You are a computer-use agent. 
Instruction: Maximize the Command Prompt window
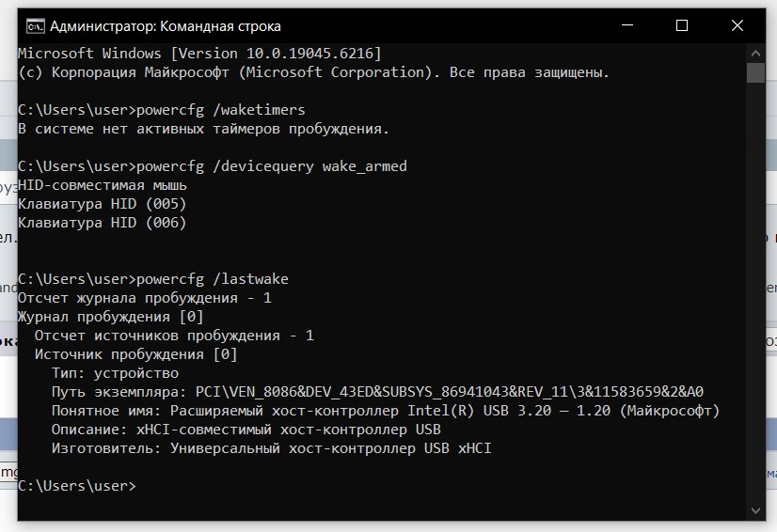[682, 25]
